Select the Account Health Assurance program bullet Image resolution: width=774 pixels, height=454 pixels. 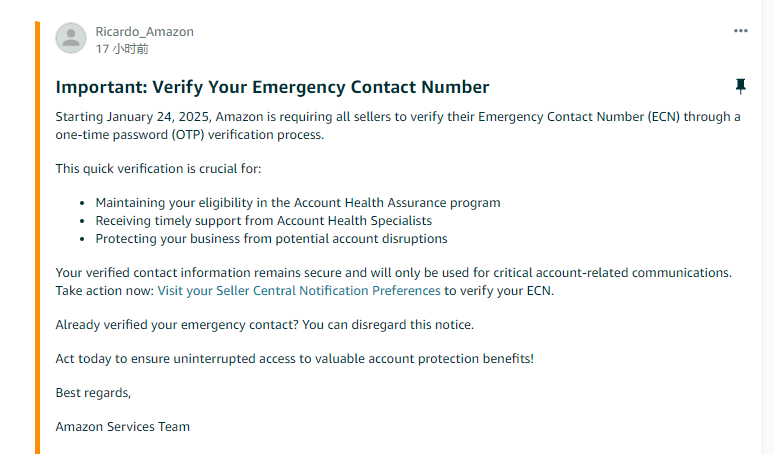[x=298, y=202]
